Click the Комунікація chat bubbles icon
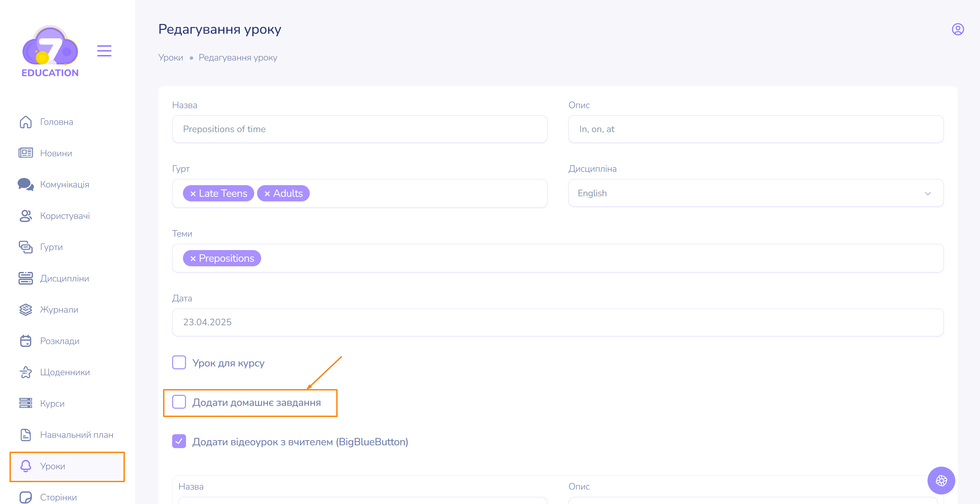The image size is (980, 504). 25,184
